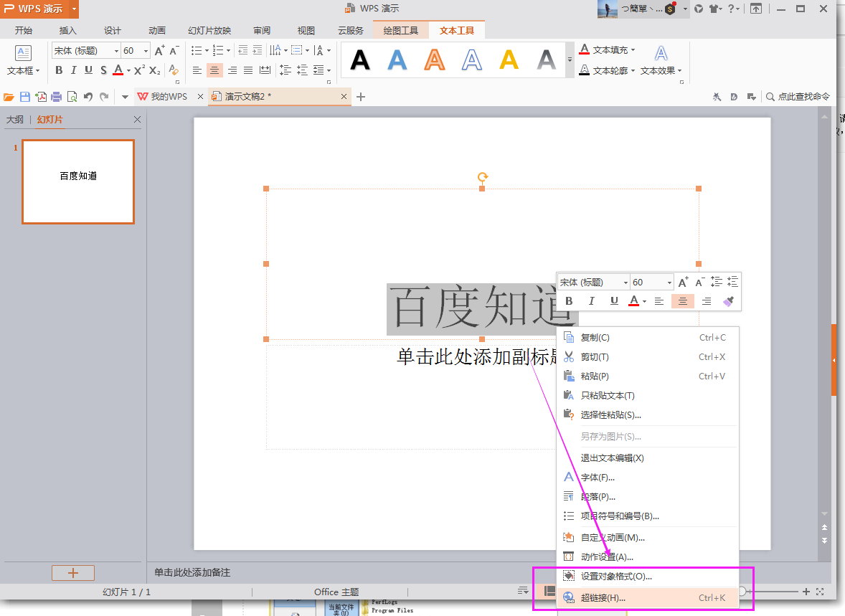Toggle Bold in the ribbon font group
The width and height of the screenshot is (845, 616).
click(x=59, y=70)
